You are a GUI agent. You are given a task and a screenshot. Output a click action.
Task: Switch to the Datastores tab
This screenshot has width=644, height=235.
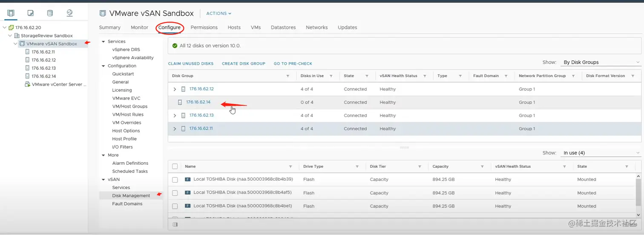pos(283,27)
